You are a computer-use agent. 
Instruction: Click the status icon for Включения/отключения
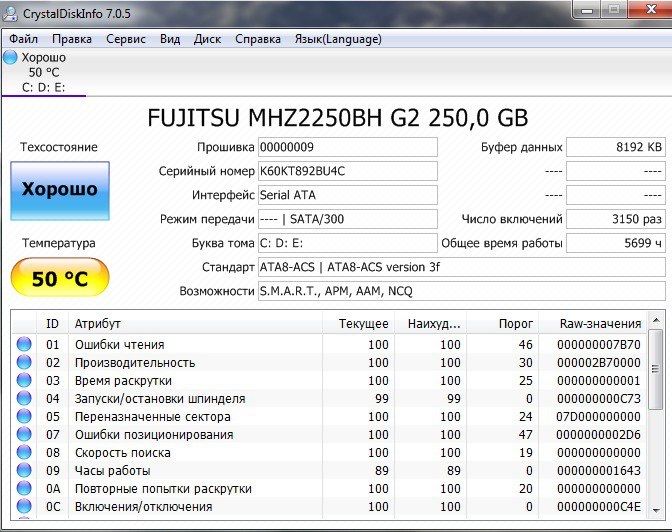point(24,506)
